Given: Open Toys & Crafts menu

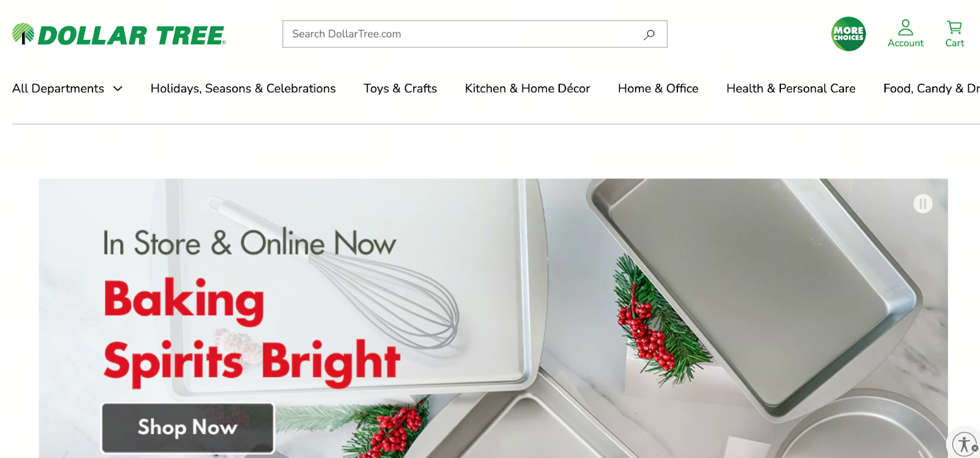Looking at the screenshot, I should [x=400, y=88].
